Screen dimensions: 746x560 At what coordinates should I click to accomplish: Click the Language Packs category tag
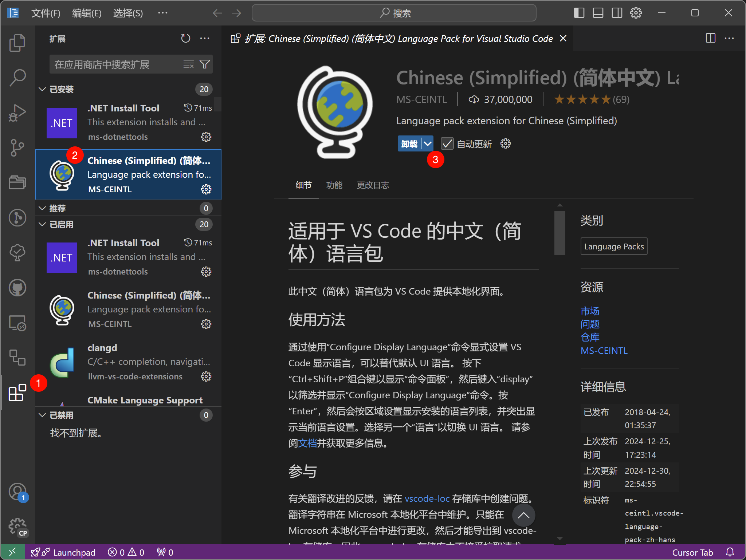pos(614,247)
